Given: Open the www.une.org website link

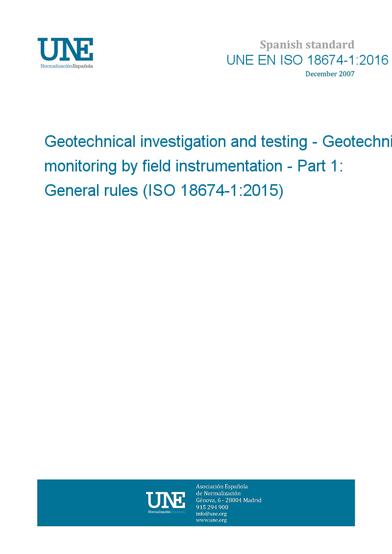Looking at the screenshot, I should tap(211, 520).
